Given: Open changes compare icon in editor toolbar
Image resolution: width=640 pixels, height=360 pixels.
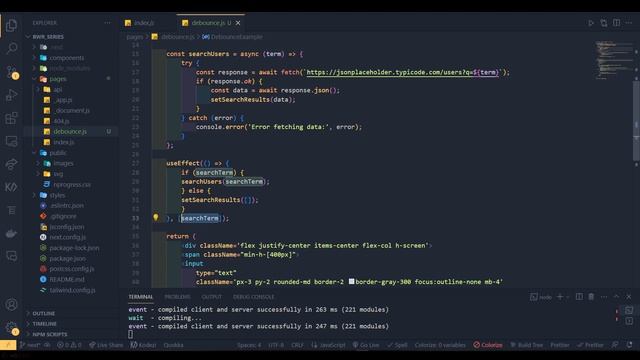Looking at the screenshot, I should pos(603,23).
